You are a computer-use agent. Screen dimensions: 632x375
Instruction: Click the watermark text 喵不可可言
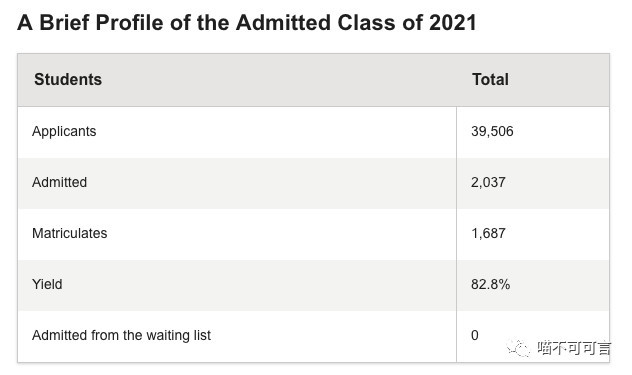pyautogui.click(x=574, y=348)
